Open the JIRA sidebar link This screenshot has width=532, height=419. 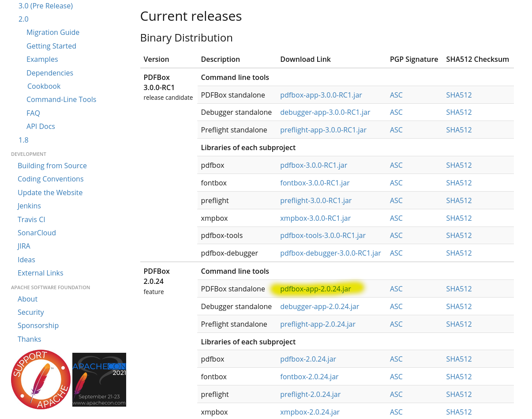click(24, 246)
